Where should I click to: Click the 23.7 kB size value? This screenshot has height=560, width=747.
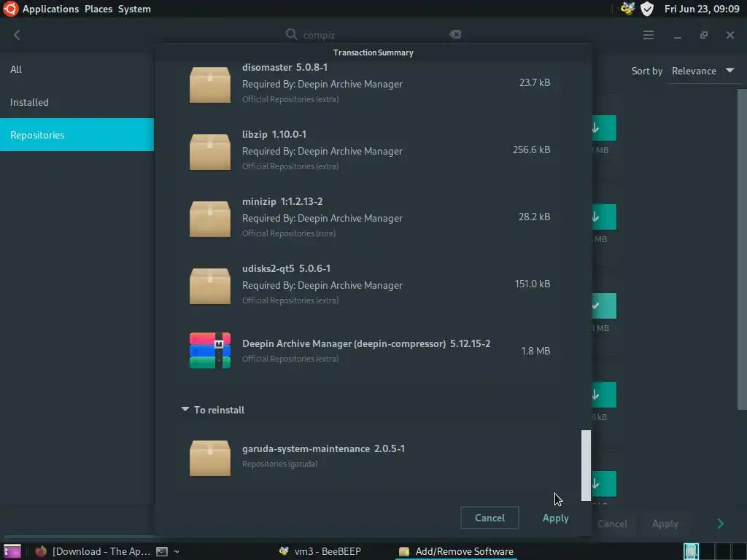coord(535,82)
